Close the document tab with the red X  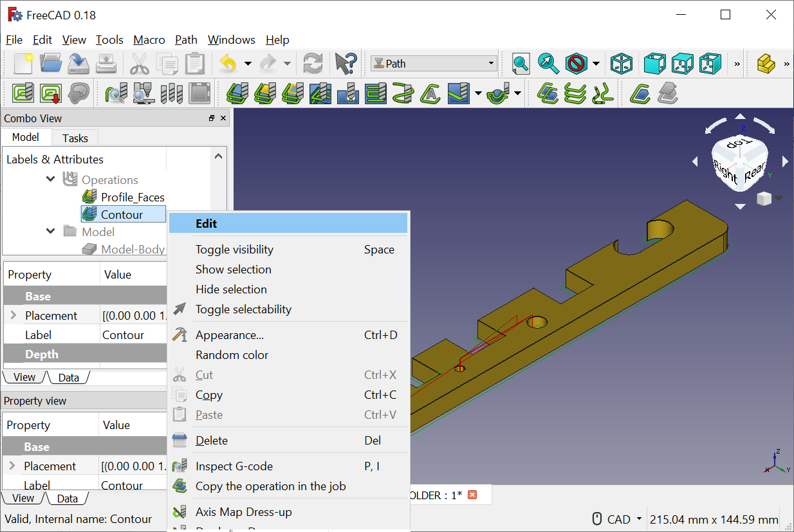(472, 495)
